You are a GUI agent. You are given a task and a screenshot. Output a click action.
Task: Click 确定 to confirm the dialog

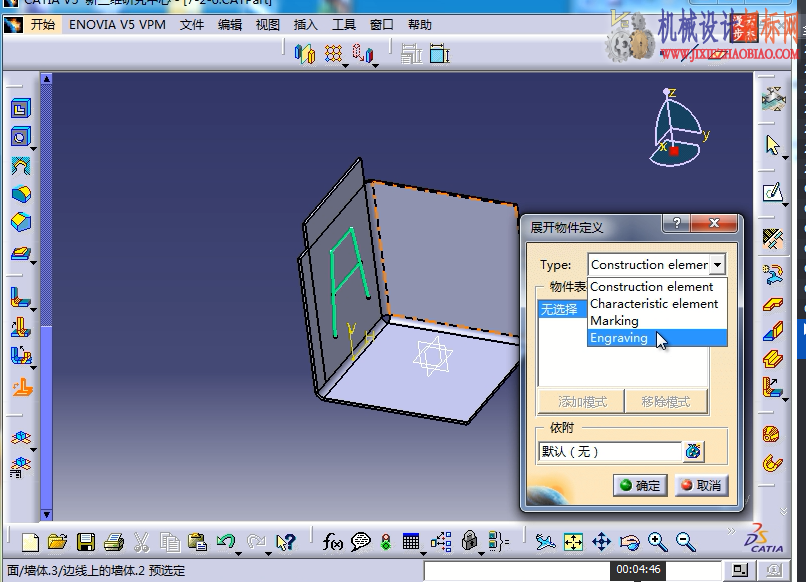[640, 485]
